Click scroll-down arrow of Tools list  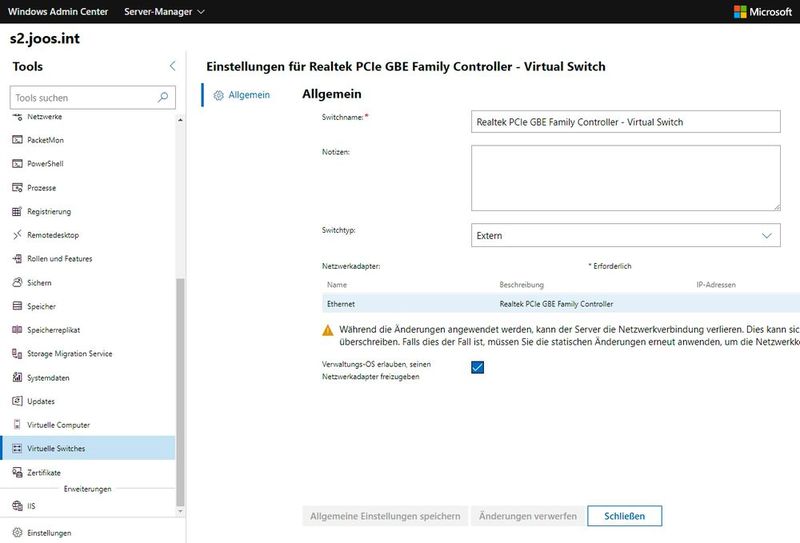pyautogui.click(x=180, y=511)
